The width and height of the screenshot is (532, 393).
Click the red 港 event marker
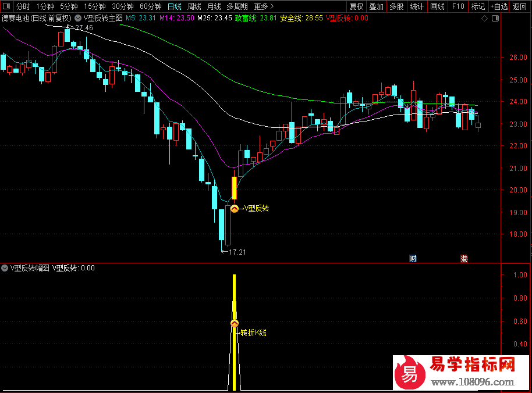tap(464, 258)
